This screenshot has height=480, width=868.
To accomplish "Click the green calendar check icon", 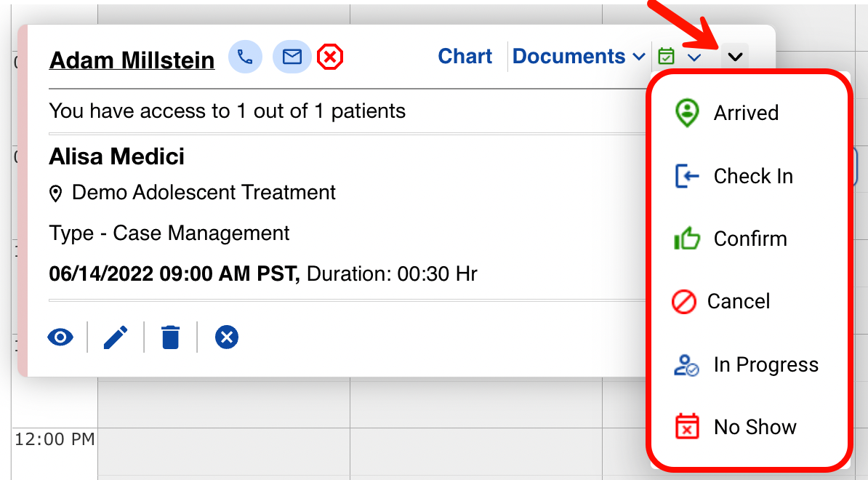I will click(x=665, y=56).
